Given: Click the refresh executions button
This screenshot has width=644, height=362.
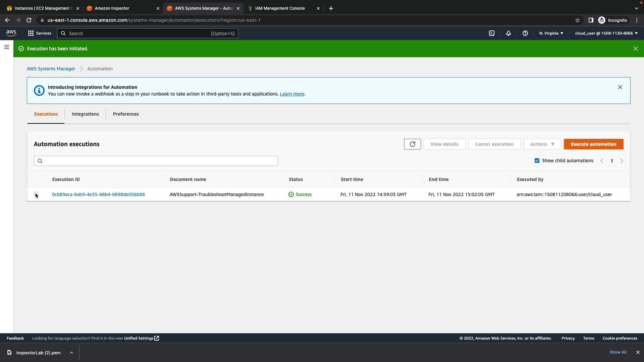Looking at the screenshot, I should click(412, 144).
